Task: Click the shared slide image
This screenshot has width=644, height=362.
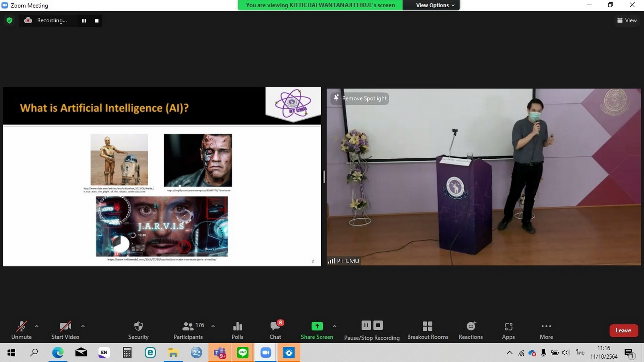Action: pyautogui.click(x=162, y=177)
